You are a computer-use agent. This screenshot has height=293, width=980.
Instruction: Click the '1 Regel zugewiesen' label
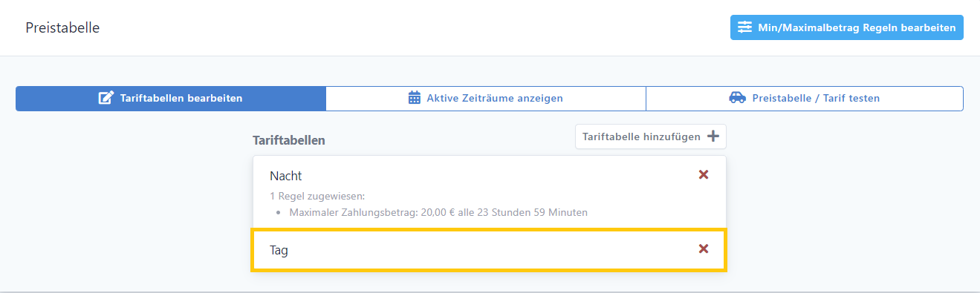(x=317, y=197)
